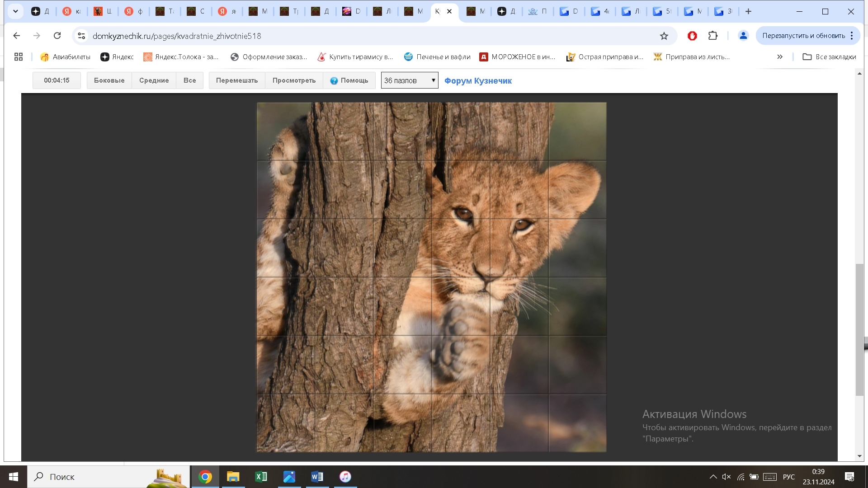
Task: Open Купить тирамису bookmark
Action: point(355,57)
